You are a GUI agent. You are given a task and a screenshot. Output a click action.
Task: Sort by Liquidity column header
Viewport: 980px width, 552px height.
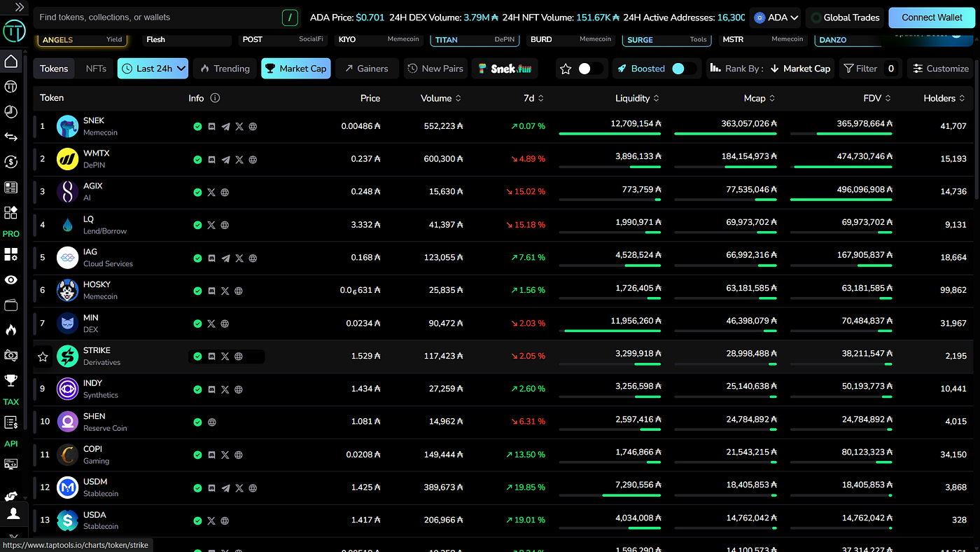[638, 98]
